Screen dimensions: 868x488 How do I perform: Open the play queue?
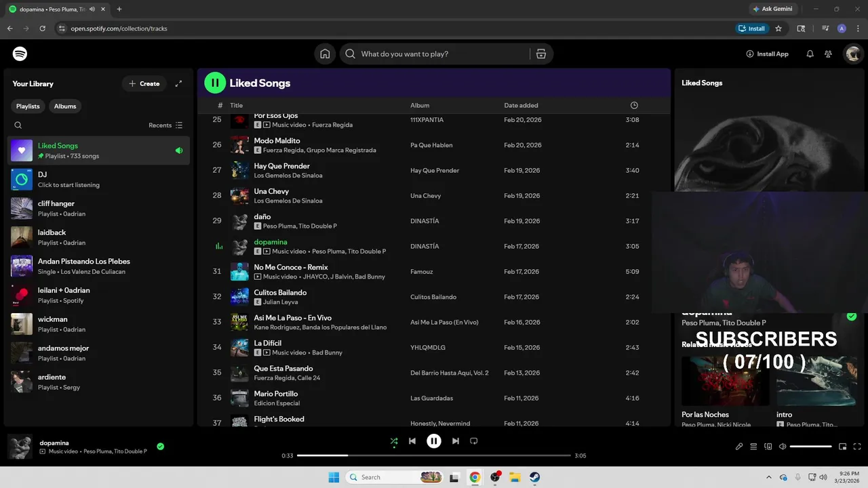(753, 447)
